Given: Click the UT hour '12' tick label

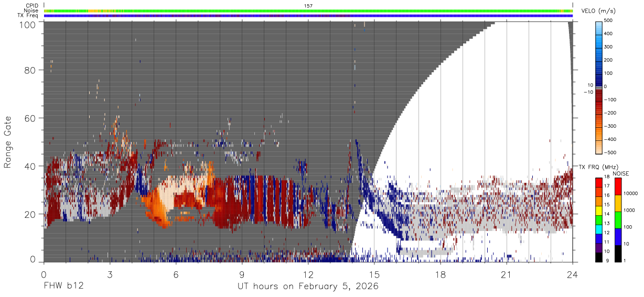Looking at the screenshot, I should pos(308,274).
